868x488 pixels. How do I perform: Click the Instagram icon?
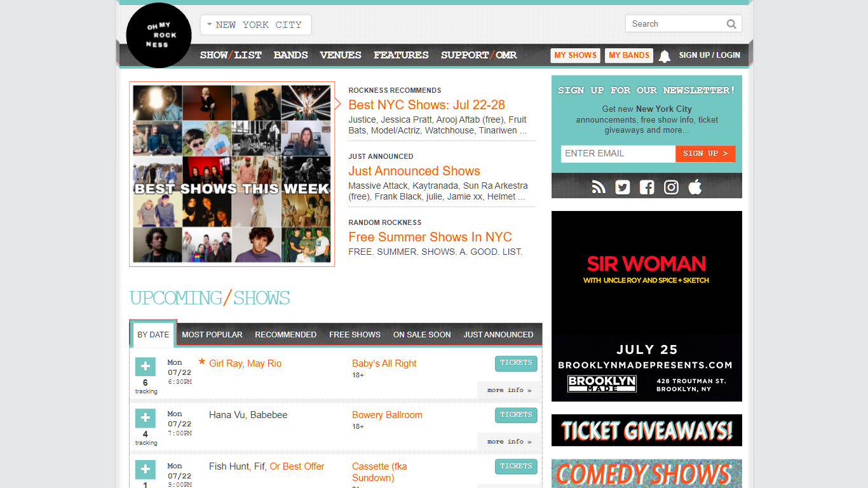click(671, 187)
